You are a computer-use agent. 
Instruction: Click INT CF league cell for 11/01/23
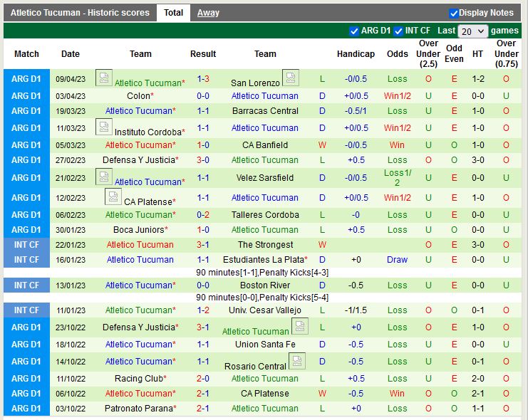click(x=26, y=310)
